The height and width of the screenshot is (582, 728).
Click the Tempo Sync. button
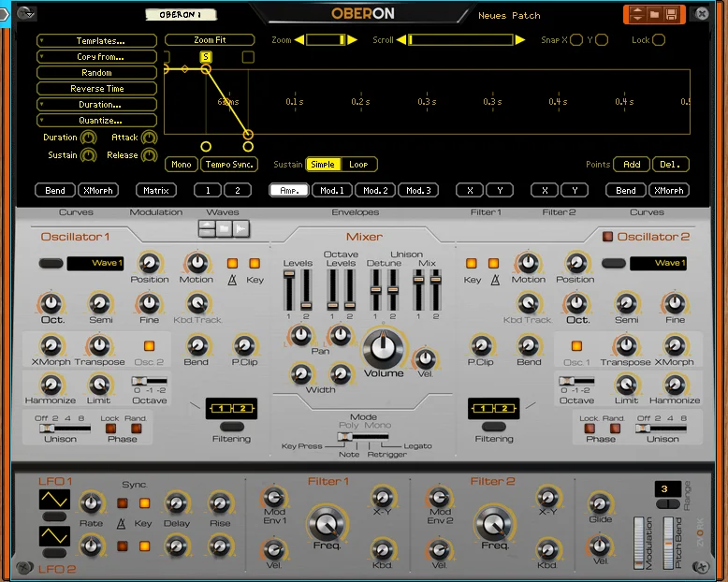pos(229,165)
